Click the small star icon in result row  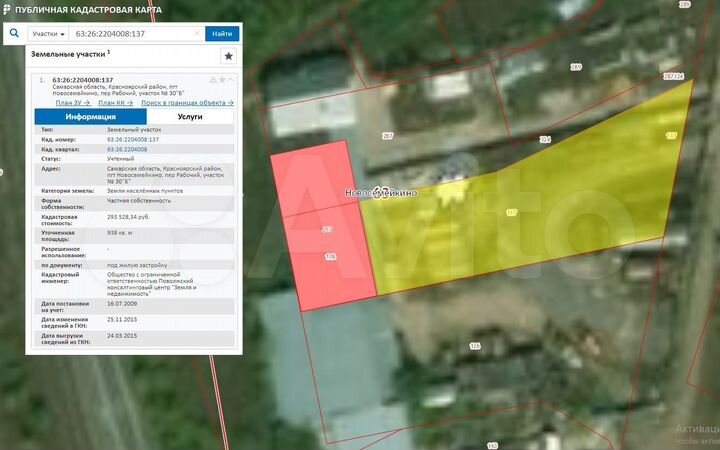point(222,79)
